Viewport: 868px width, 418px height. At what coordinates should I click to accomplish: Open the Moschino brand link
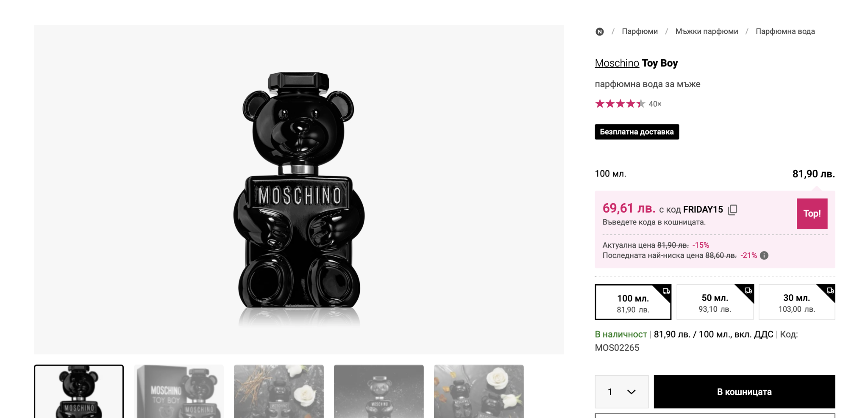(617, 63)
